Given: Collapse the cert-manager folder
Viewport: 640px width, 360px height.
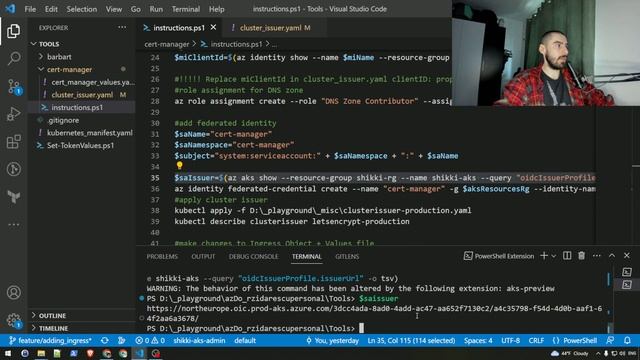Looking at the screenshot, I should (x=69, y=69).
